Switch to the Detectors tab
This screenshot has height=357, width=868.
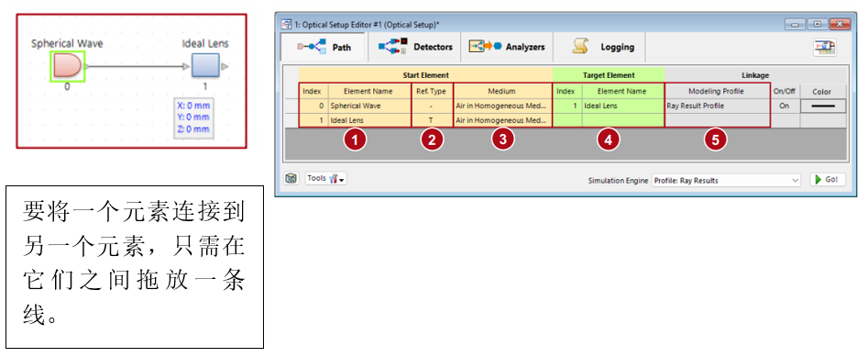click(x=415, y=48)
